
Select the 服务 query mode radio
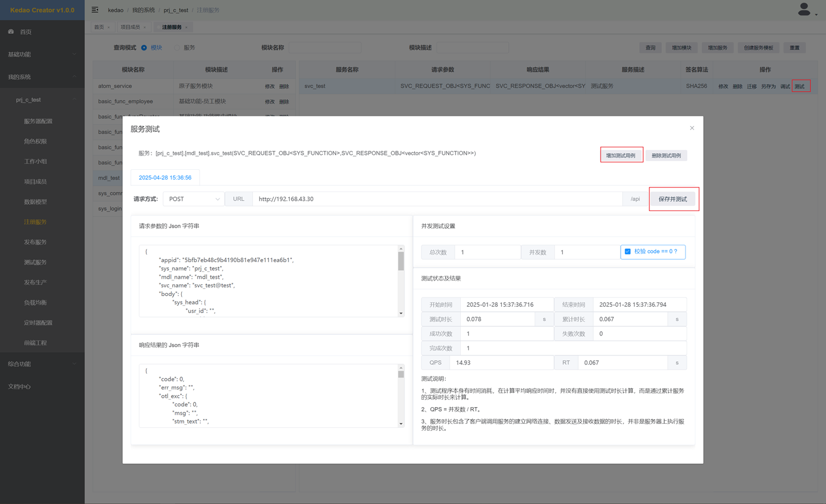(177, 48)
